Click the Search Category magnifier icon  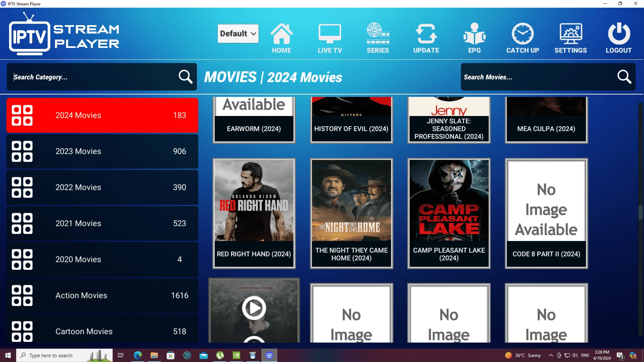(x=185, y=77)
